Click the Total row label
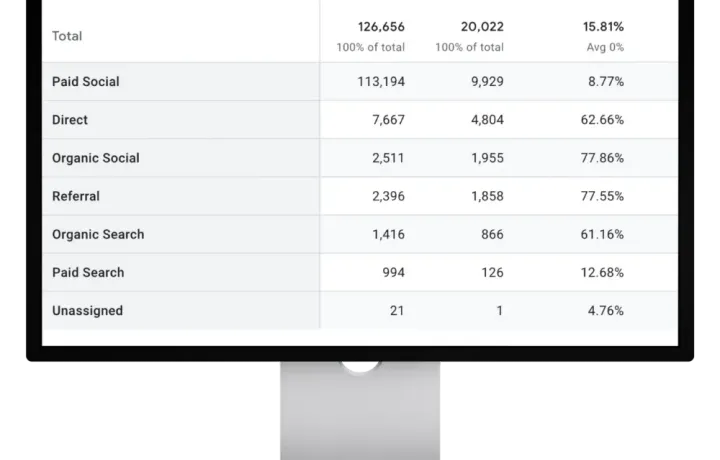The image size is (720, 460). pos(67,36)
